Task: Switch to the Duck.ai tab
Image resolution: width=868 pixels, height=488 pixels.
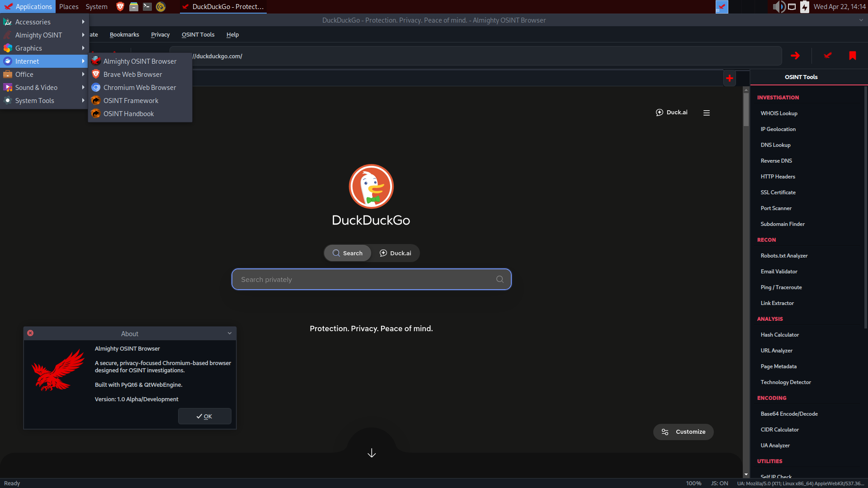Action: tap(396, 253)
